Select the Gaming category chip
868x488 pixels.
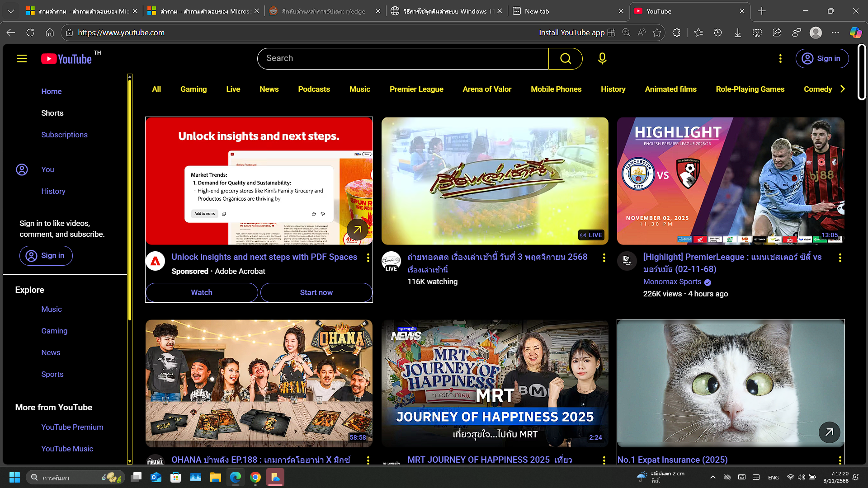[193, 89]
